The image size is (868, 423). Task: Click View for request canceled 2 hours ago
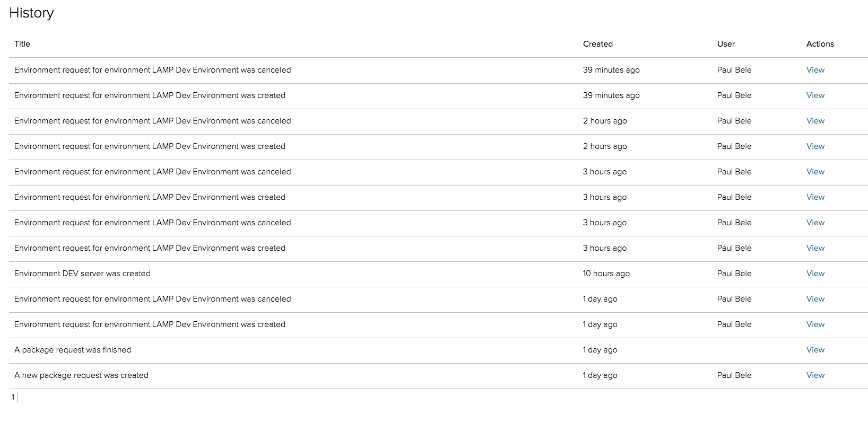pyautogui.click(x=815, y=121)
